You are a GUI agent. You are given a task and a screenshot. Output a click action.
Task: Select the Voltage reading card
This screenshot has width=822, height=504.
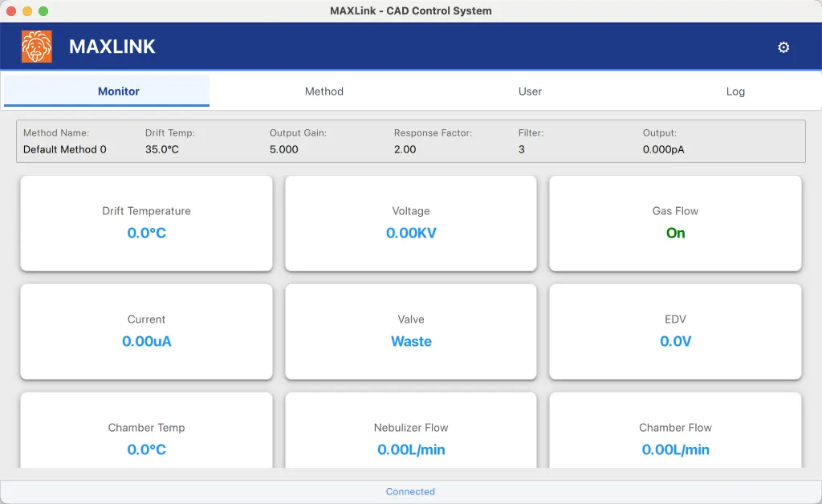click(411, 224)
